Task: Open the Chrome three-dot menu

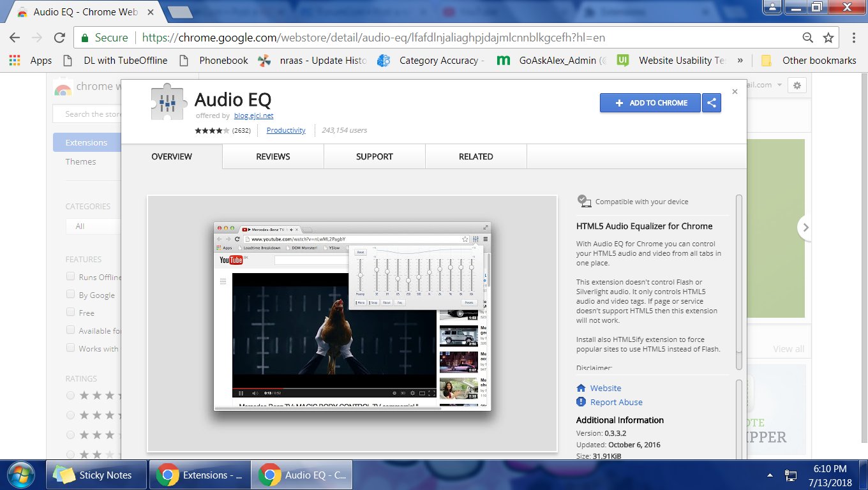Action: click(x=854, y=38)
